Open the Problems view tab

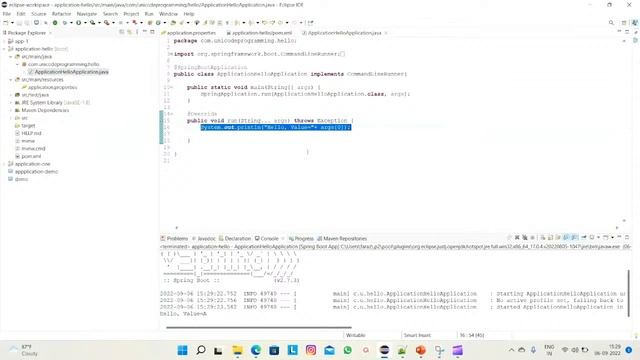(174, 238)
